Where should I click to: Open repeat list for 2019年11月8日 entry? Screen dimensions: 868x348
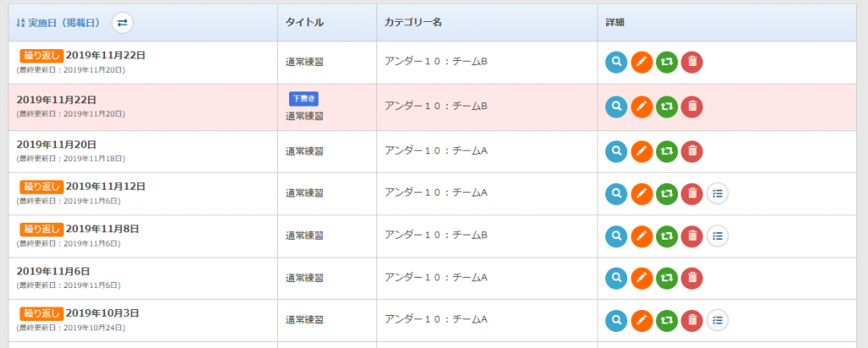click(x=717, y=235)
